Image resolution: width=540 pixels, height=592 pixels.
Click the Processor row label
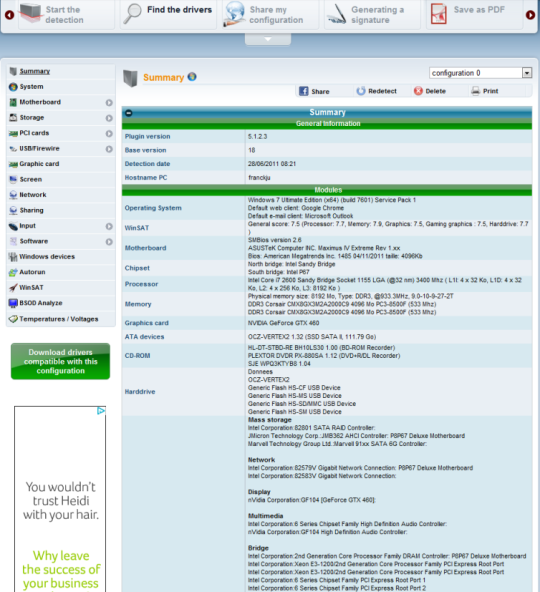[141, 284]
